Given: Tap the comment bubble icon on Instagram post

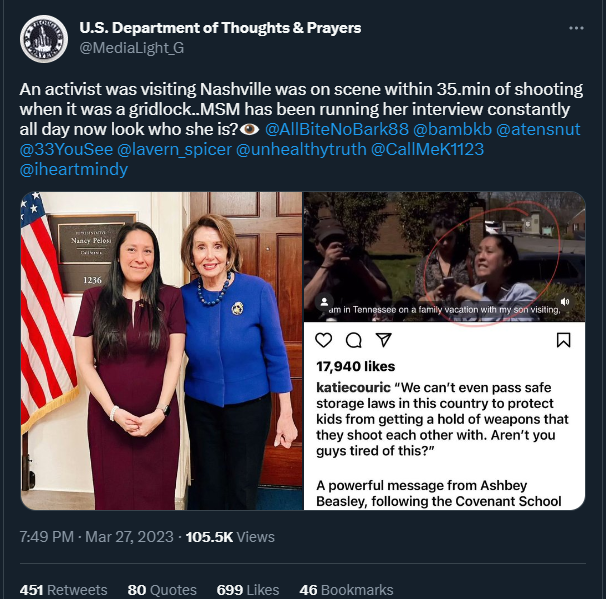Looking at the screenshot, I should 354,340.
